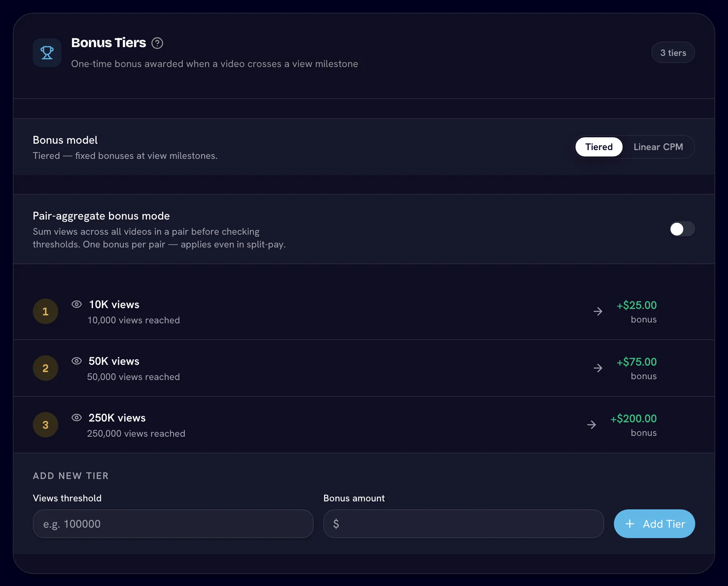
Task: Click the arrow icon in the 250K views row
Action: (x=591, y=425)
